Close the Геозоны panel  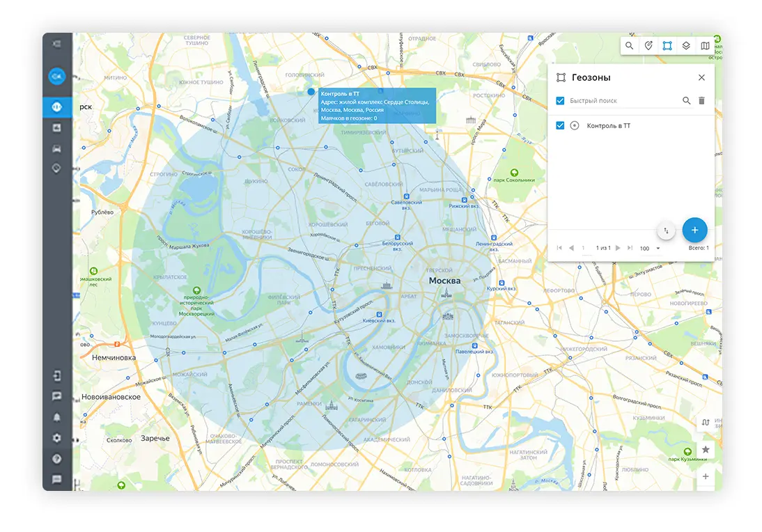click(701, 78)
